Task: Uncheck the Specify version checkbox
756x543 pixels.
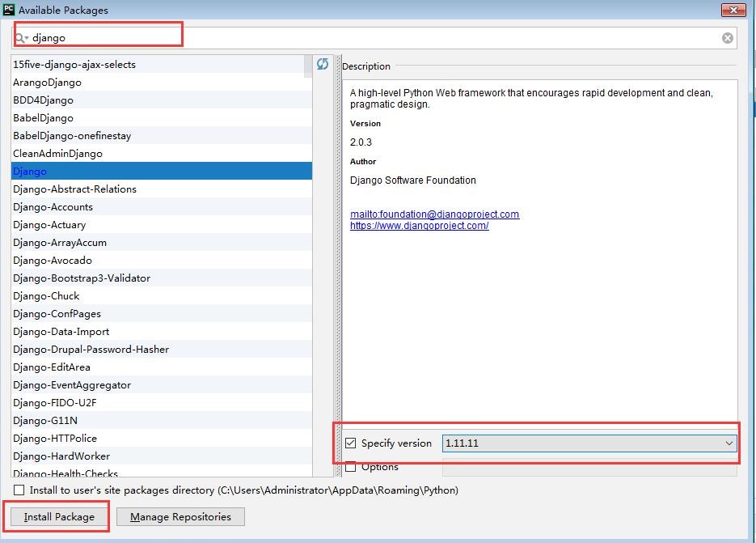Action: (351, 443)
